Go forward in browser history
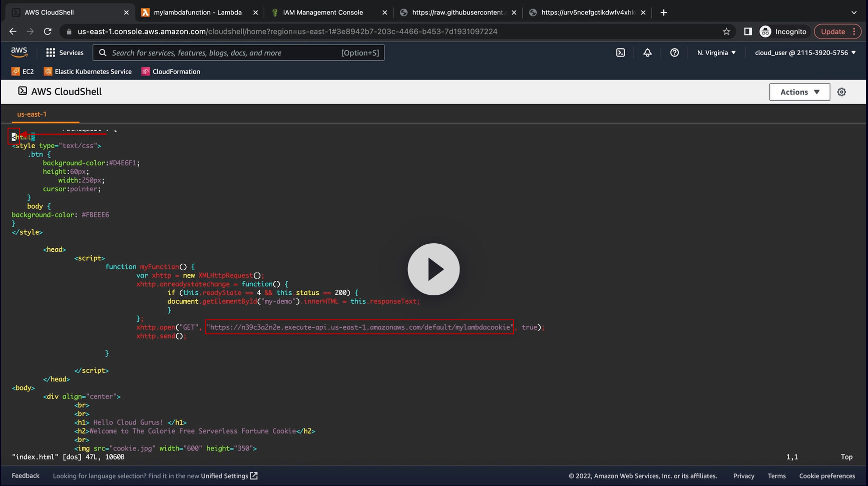 [30, 32]
